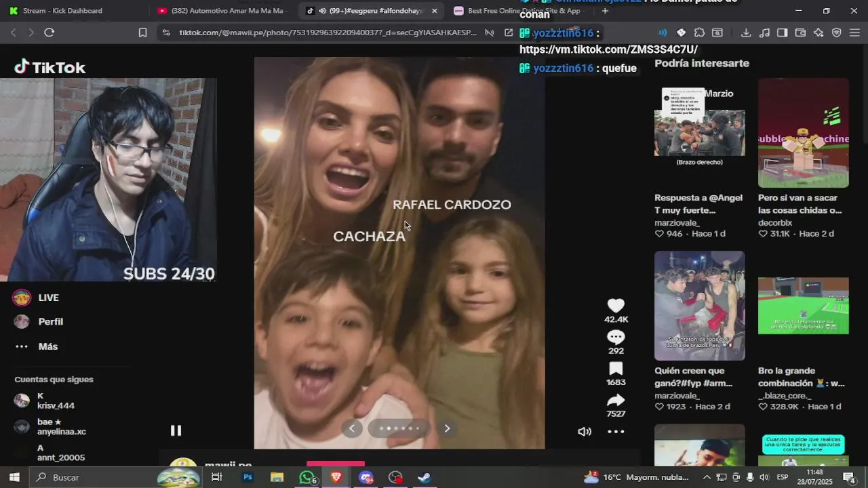Open the VPN shield icon in toolbar

836,33
